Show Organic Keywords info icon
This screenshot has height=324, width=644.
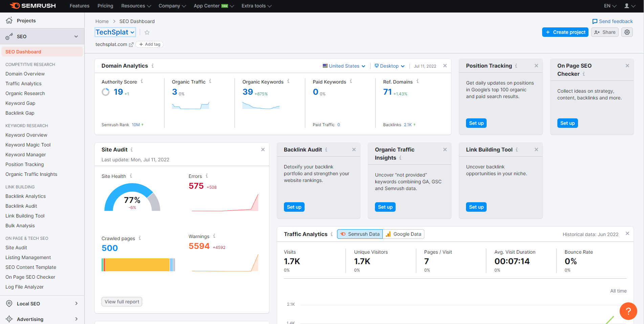click(288, 81)
